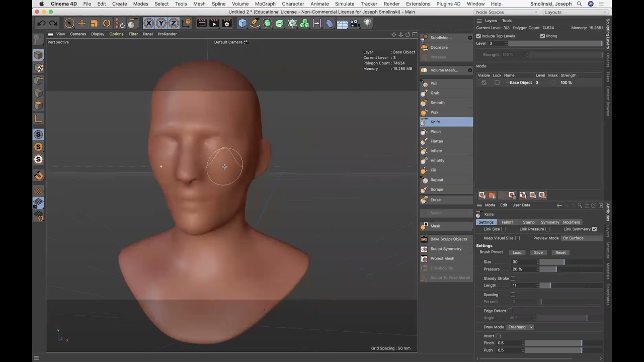
Task: Toggle the X axis lock
Action: pos(148,23)
